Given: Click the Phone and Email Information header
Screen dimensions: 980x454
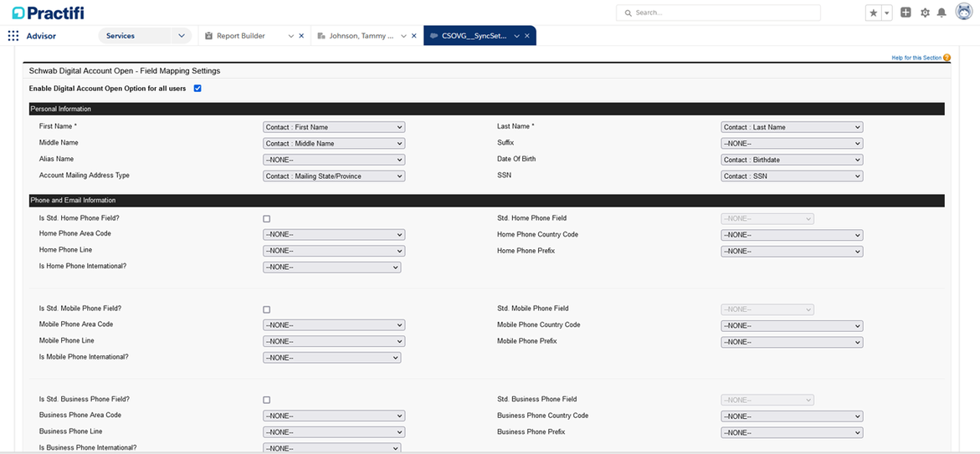Looking at the screenshot, I should 486,201.
